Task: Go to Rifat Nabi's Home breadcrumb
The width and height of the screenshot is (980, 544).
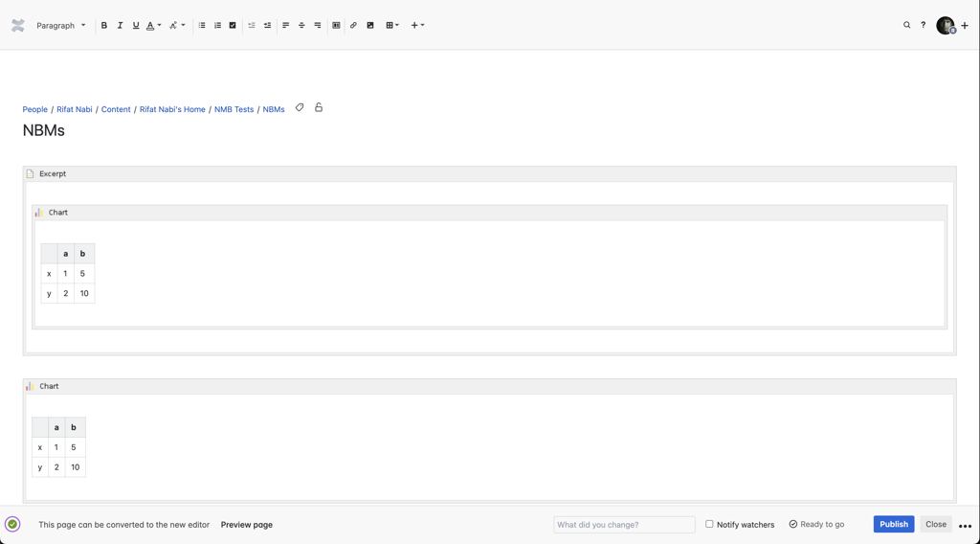Action: click(172, 109)
